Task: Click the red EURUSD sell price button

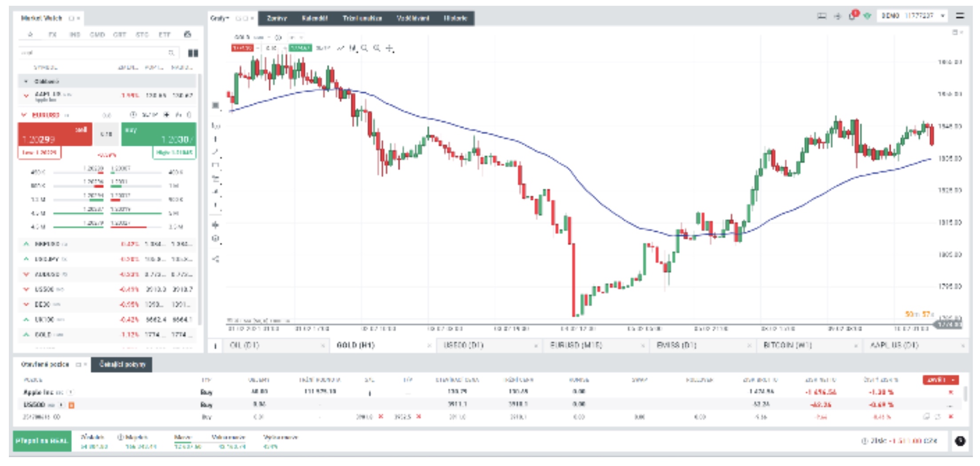Action: pos(55,134)
